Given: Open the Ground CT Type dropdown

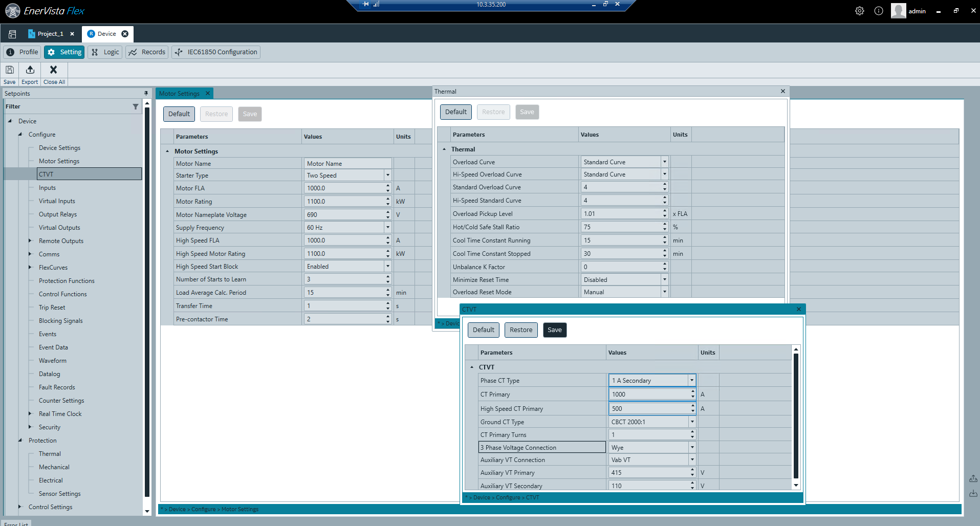Looking at the screenshot, I should point(692,422).
